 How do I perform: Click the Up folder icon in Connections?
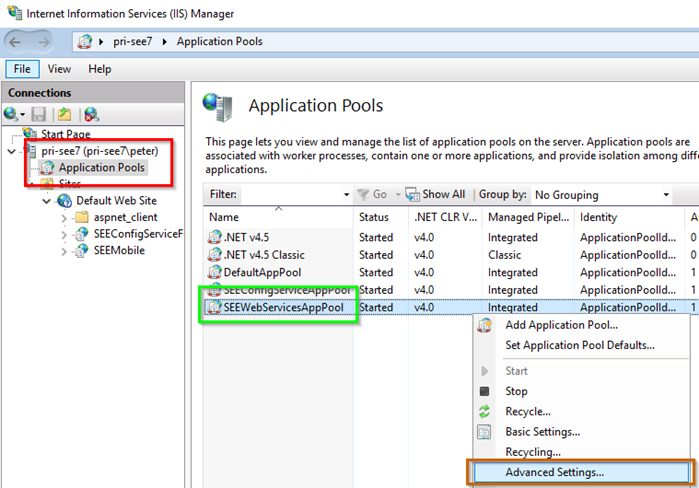pyautogui.click(x=65, y=115)
